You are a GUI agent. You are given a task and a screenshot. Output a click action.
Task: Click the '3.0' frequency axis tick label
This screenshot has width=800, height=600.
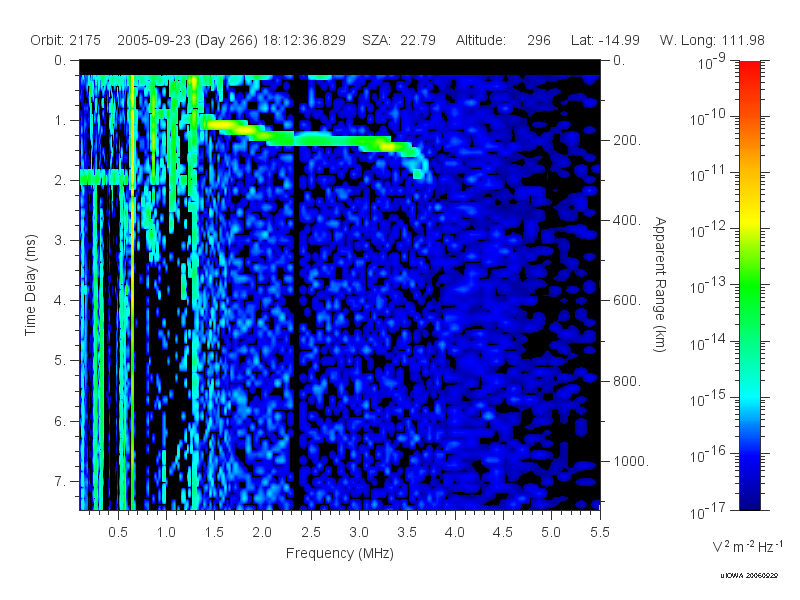[359, 533]
